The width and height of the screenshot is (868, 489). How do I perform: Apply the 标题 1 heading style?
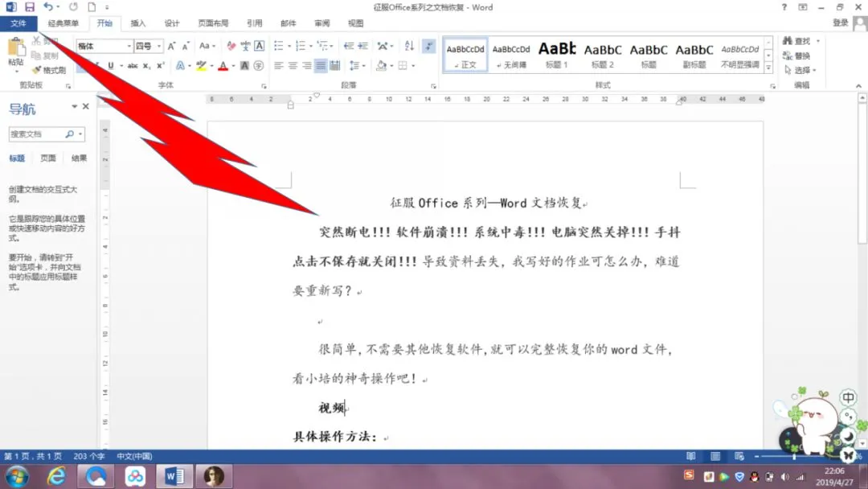click(557, 55)
